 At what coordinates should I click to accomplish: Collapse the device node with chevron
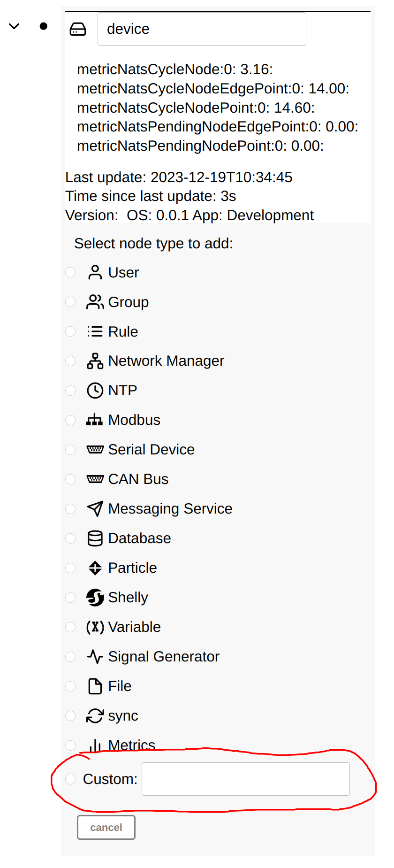[x=15, y=26]
